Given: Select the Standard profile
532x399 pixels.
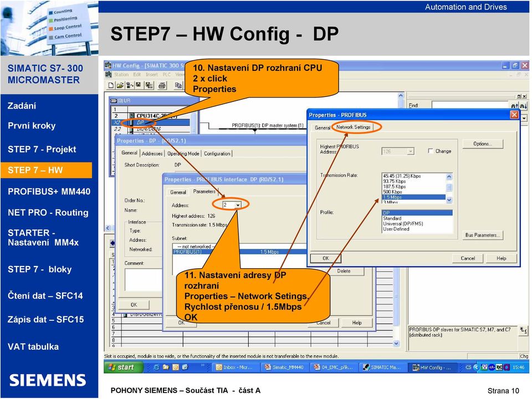Looking at the screenshot, I should 417,218.
